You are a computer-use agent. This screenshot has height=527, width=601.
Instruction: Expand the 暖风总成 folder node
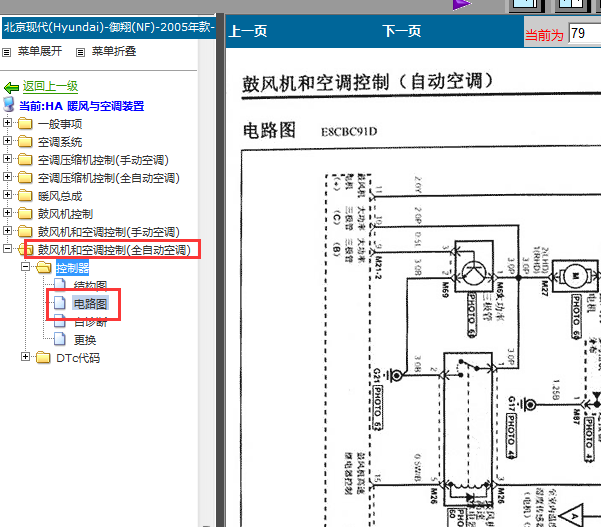point(7,194)
